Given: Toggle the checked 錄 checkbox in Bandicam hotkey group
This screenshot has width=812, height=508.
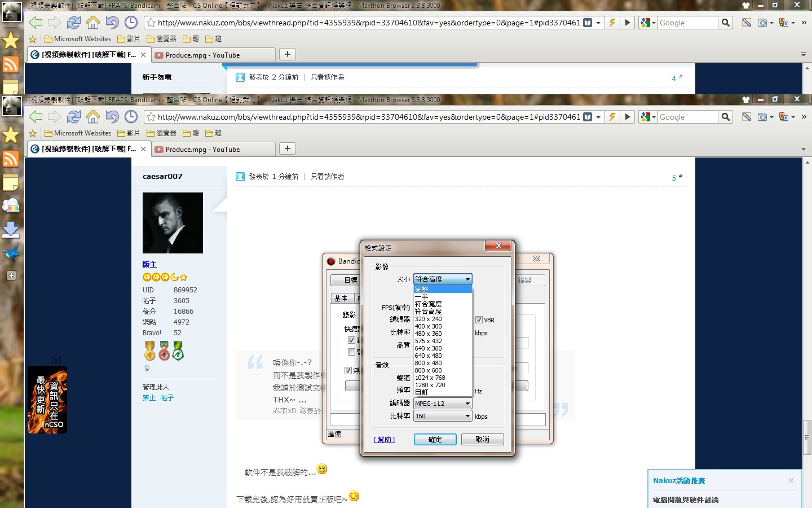Looking at the screenshot, I should click(351, 340).
